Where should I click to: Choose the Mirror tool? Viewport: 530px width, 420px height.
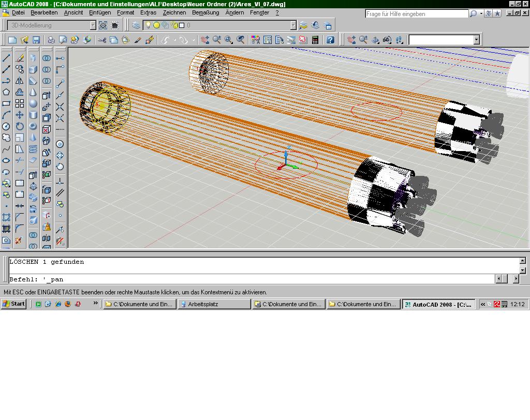(20, 81)
